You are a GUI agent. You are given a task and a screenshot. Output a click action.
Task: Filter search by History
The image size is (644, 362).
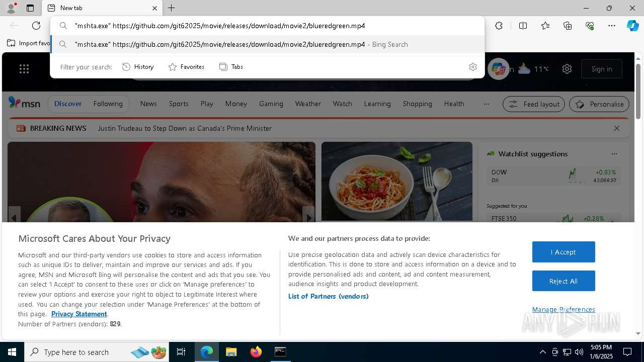(138, 67)
